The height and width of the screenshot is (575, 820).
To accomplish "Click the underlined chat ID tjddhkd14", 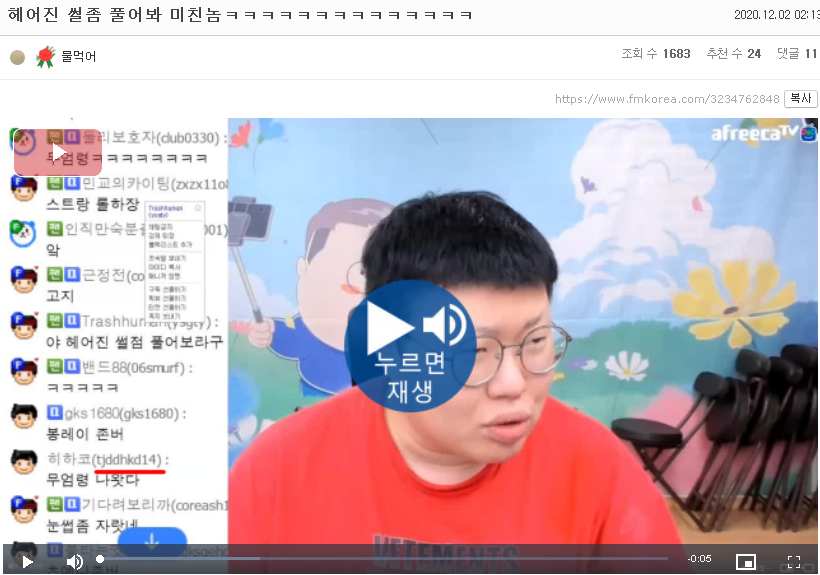I will click(x=127, y=460).
